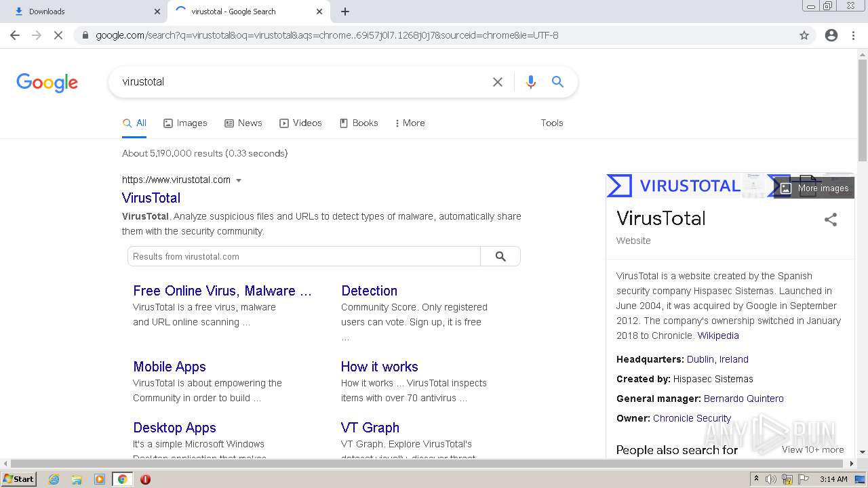868x488 pixels.
Task: Open Chrome's three-dot menu
Action: (853, 35)
